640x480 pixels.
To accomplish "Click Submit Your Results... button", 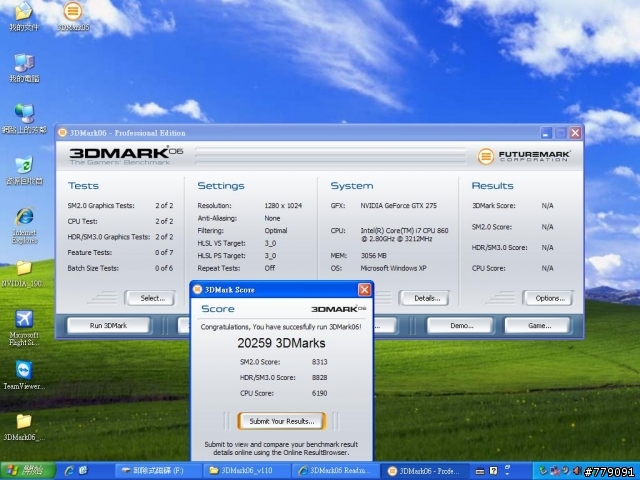I will [282, 421].
